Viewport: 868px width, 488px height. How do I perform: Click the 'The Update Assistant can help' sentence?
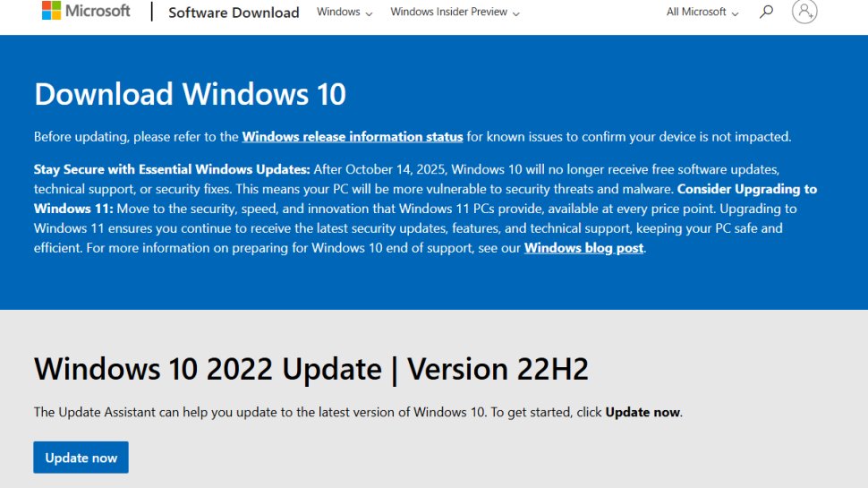click(358, 412)
